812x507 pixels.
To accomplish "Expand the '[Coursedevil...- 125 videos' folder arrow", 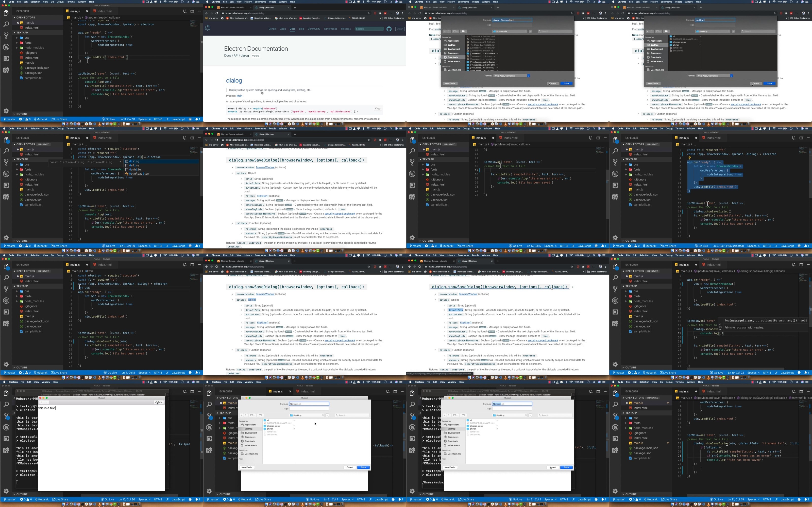I will pos(497,54).
